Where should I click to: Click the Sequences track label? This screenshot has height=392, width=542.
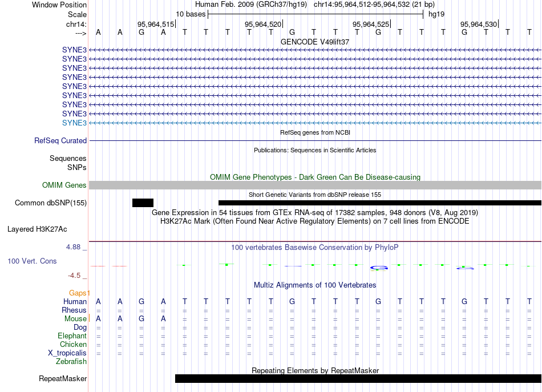(x=68, y=158)
